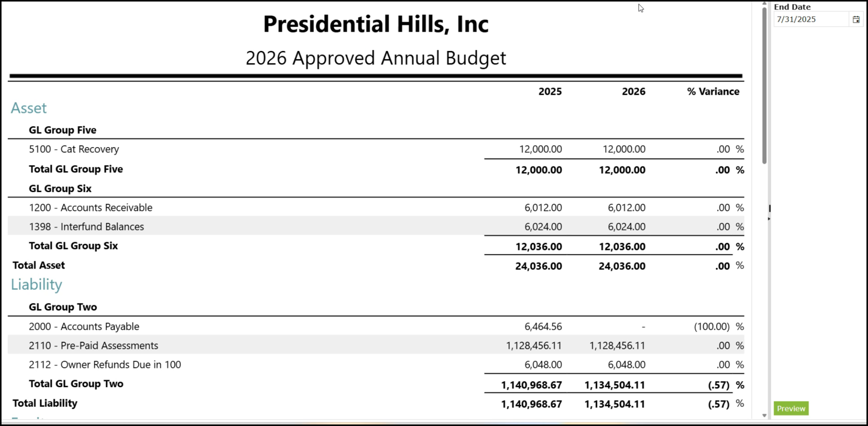The image size is (868, 426).
Task: Click the 2026 column header
Action: [x=633, y=92]
